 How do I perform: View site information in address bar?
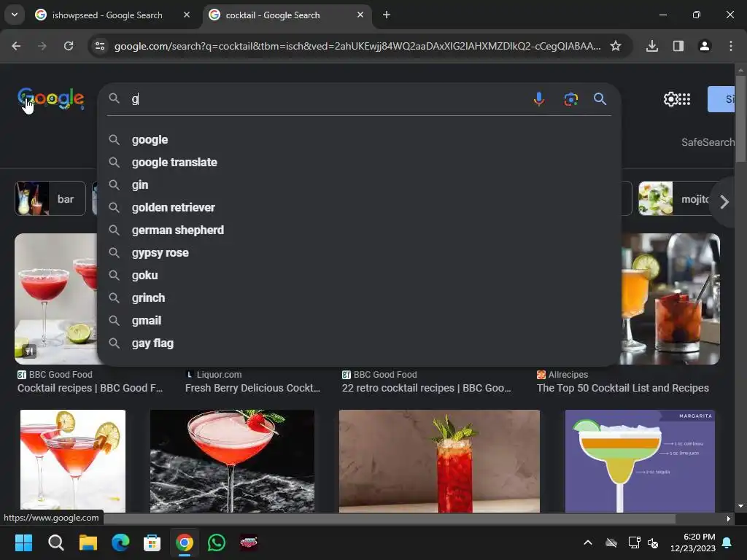(100, 46)
